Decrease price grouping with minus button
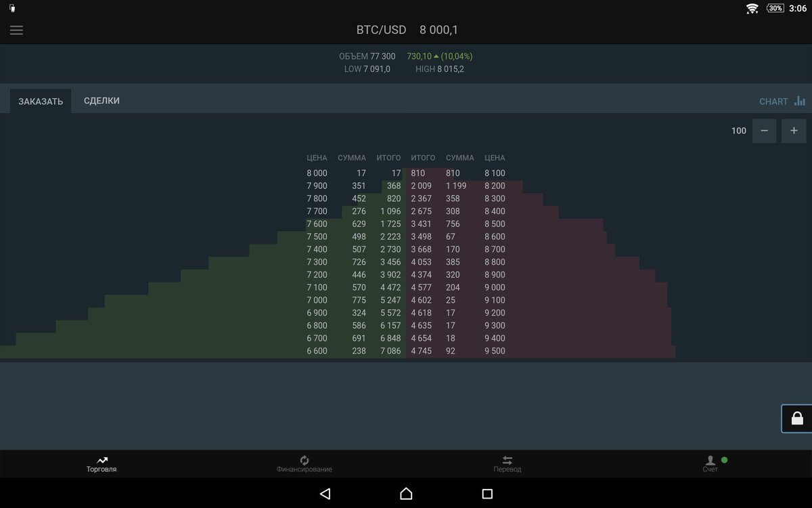 [764, 131]
